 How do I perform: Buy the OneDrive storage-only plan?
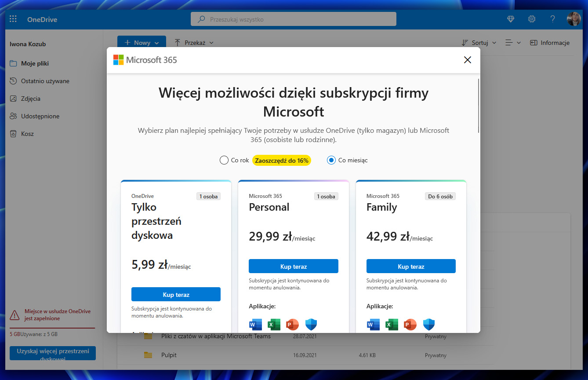pos(176,294)
